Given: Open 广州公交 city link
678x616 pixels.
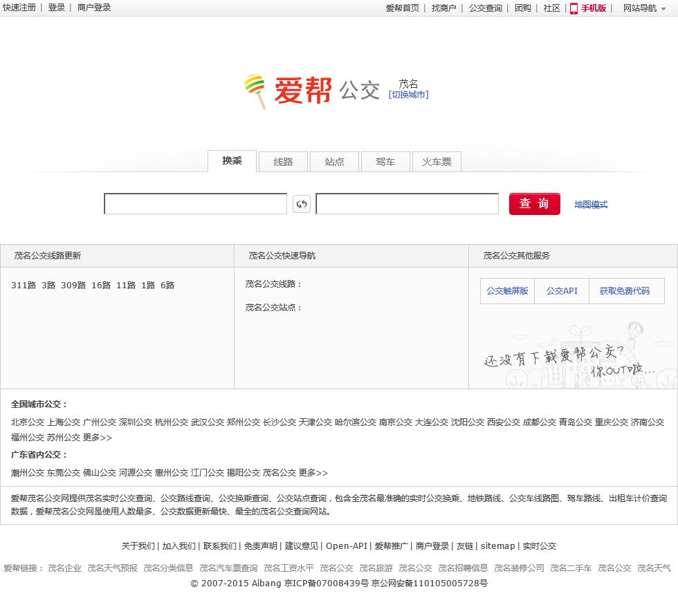Looking at the screenshot, I should [x=100, y=422].
